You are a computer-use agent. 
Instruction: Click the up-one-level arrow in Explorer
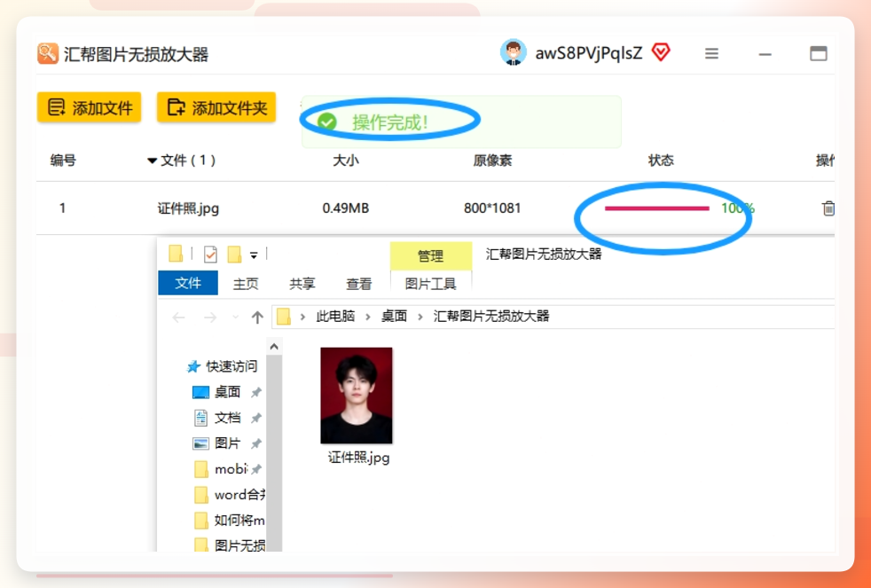point(256,318)
